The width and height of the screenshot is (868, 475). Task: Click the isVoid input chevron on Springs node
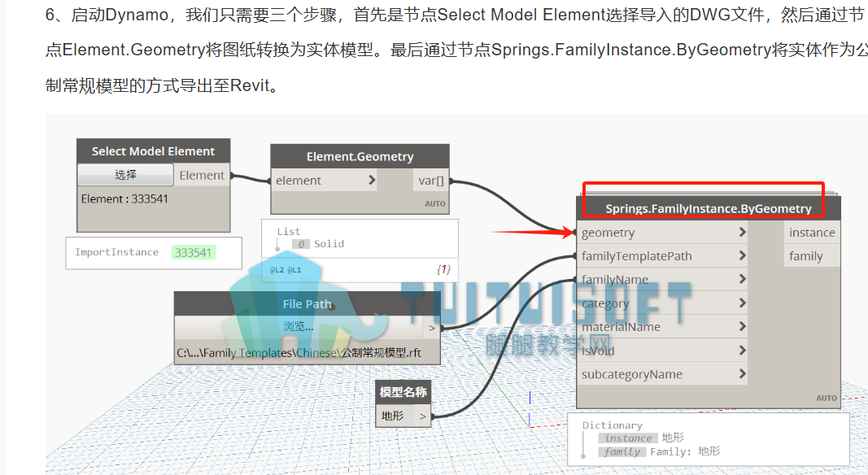coord(741,350)
